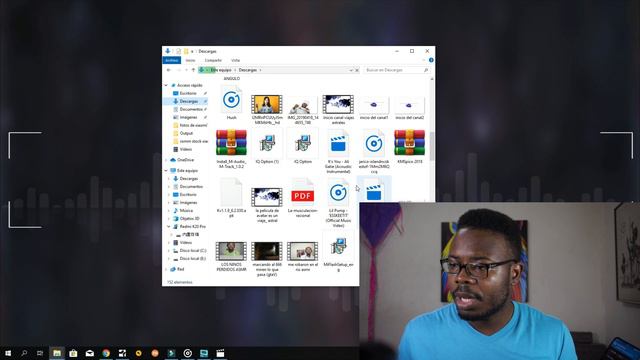Go back with the back arrow

(169, 70)
